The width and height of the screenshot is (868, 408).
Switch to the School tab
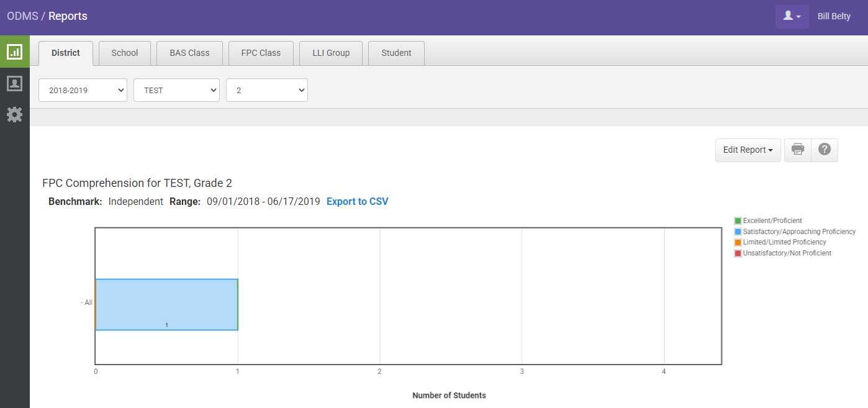coord(124,53)
